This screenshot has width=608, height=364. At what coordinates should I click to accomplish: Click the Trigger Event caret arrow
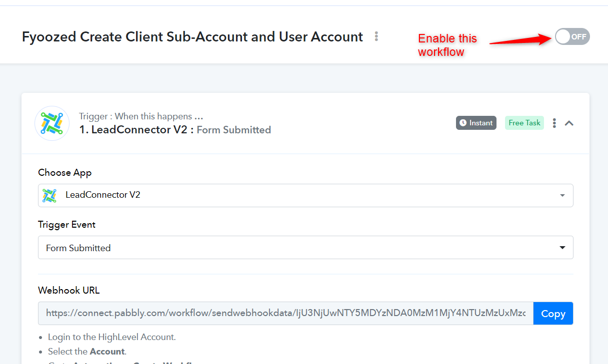[562, 248]
